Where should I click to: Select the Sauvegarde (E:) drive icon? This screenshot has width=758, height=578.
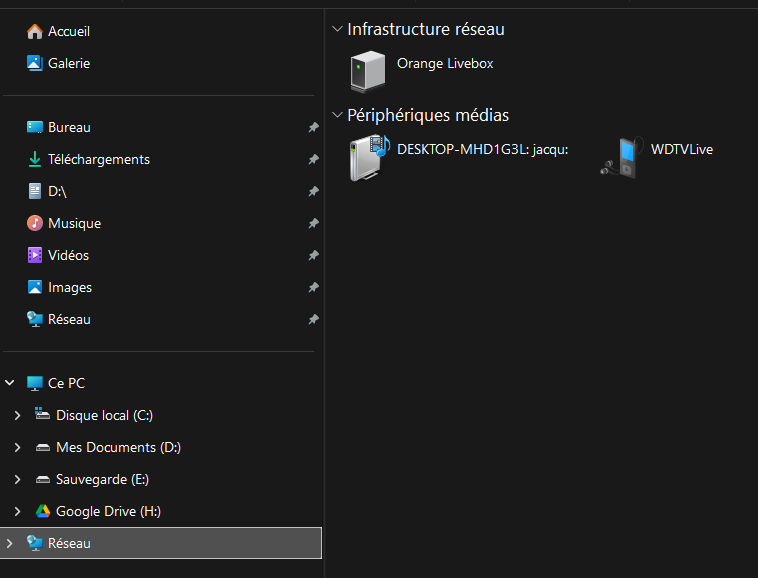(43, 479)
